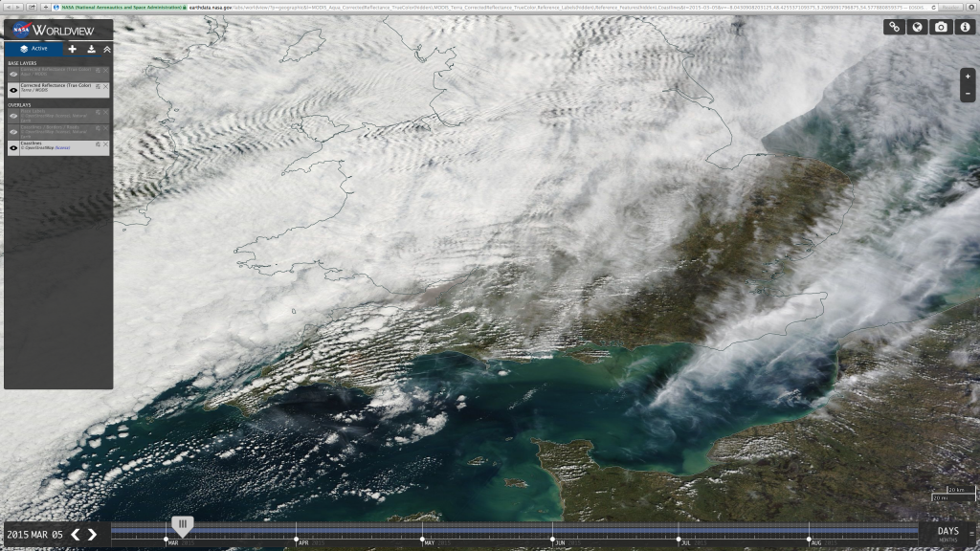Show the Coastlines / Borders / Roads overlay
The width and height of the screenshot is (980, 551).
click(x=13, y=132)
